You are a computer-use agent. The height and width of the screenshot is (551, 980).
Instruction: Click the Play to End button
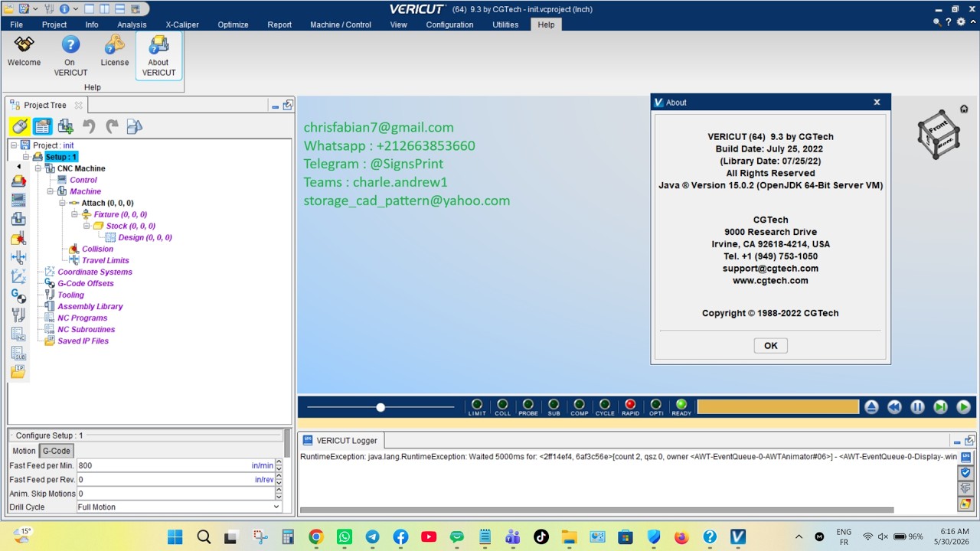coord(963,407)
